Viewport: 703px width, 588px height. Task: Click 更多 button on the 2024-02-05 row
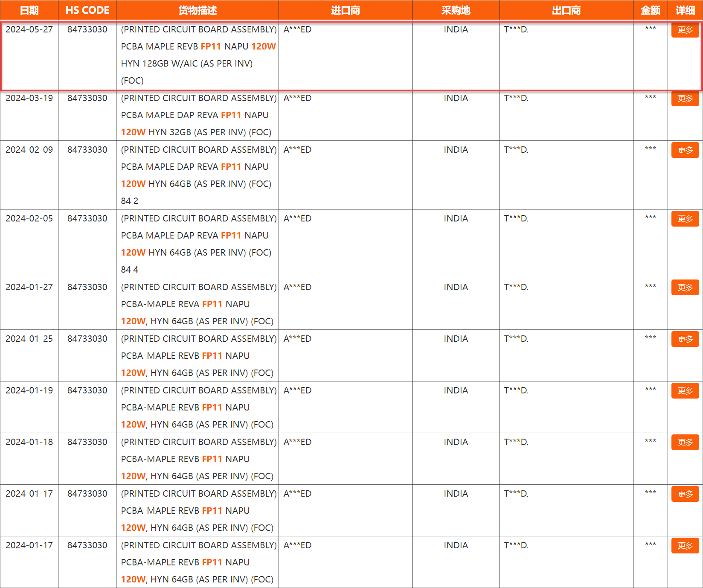685,218
